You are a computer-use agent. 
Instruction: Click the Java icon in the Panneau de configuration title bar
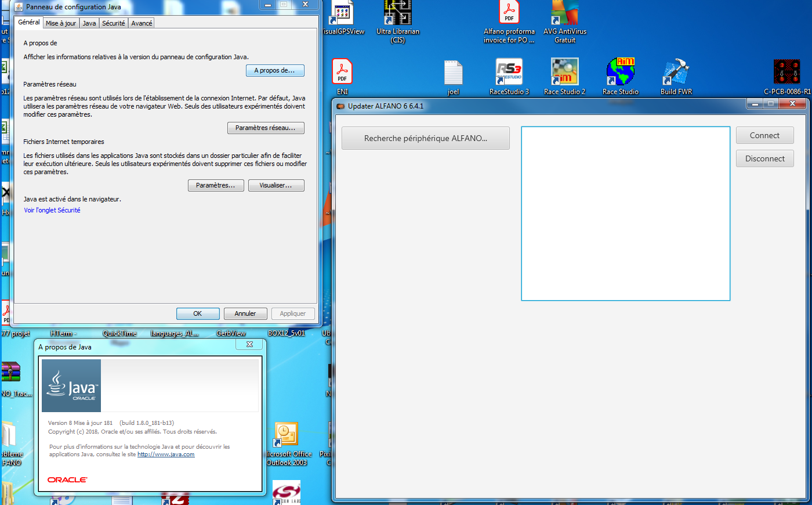(19, 7)
